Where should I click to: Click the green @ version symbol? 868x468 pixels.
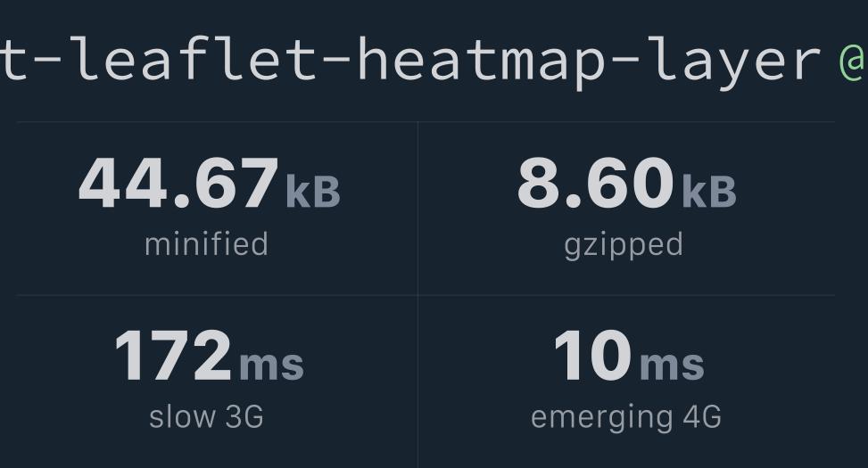(x=854, y=59)
